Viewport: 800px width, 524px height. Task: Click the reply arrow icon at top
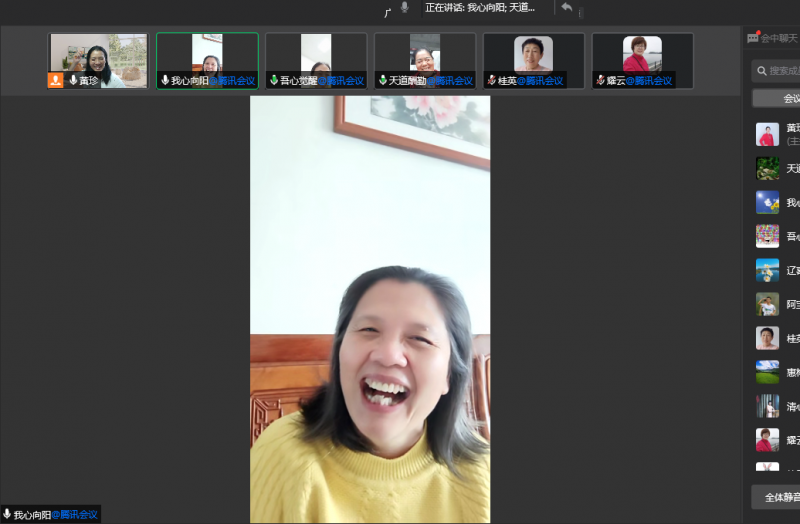click(567, 8)
